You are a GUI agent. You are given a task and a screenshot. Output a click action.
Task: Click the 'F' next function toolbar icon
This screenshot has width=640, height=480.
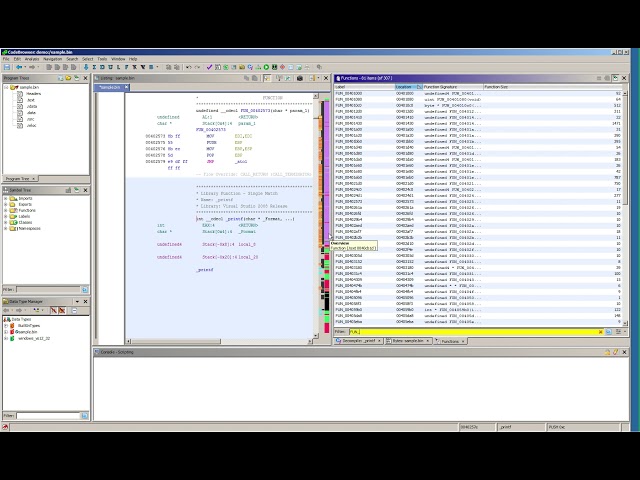(x=127, y=67)
